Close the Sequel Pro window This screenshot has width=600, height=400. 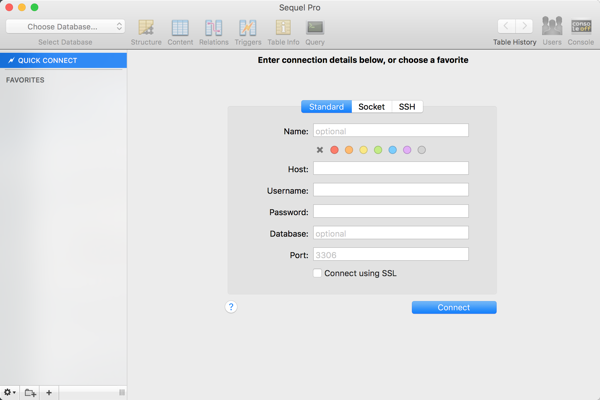pos(9,7)
